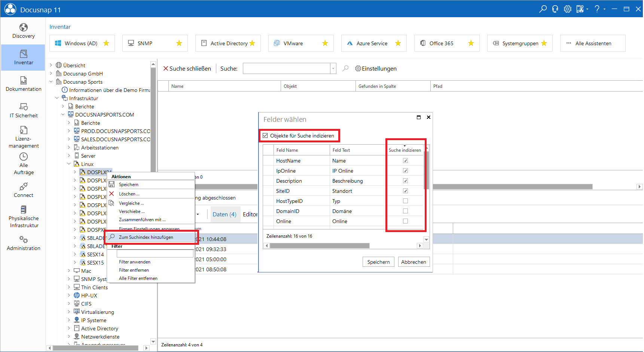Check Suche indizieren for HostTypeID row
644x352 pixels.
(405, 201)
